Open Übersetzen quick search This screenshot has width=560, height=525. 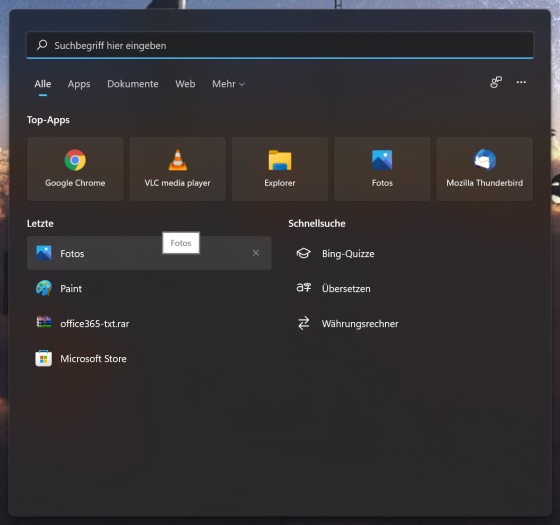coord(411,288)
